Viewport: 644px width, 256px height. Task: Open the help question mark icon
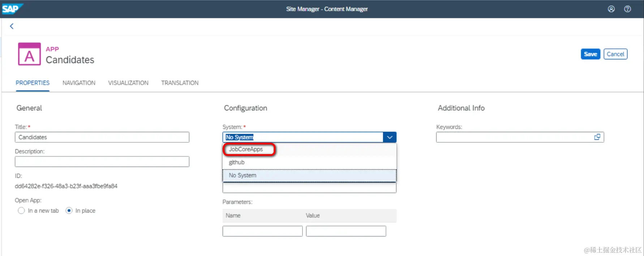[628, 9]
